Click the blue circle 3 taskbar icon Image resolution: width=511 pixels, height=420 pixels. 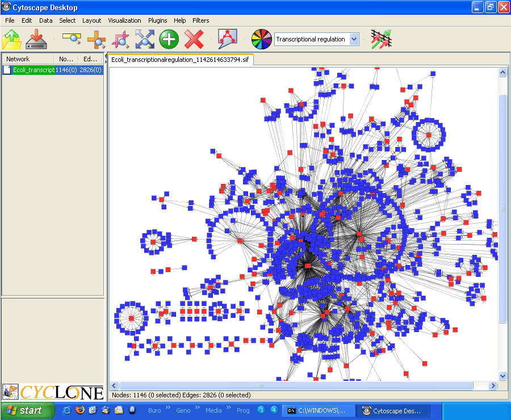pyautogui.click(x=261, y=410)
